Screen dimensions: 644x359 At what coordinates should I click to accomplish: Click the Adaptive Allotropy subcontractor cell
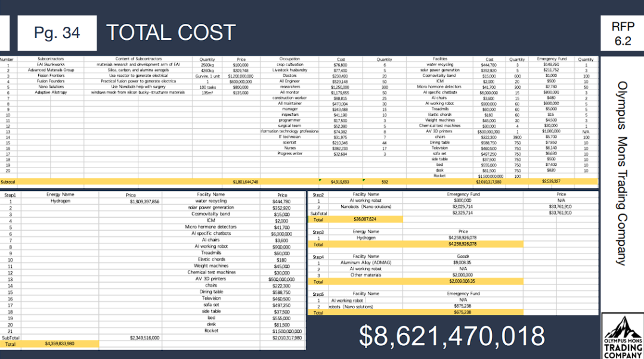click(51, 92)
